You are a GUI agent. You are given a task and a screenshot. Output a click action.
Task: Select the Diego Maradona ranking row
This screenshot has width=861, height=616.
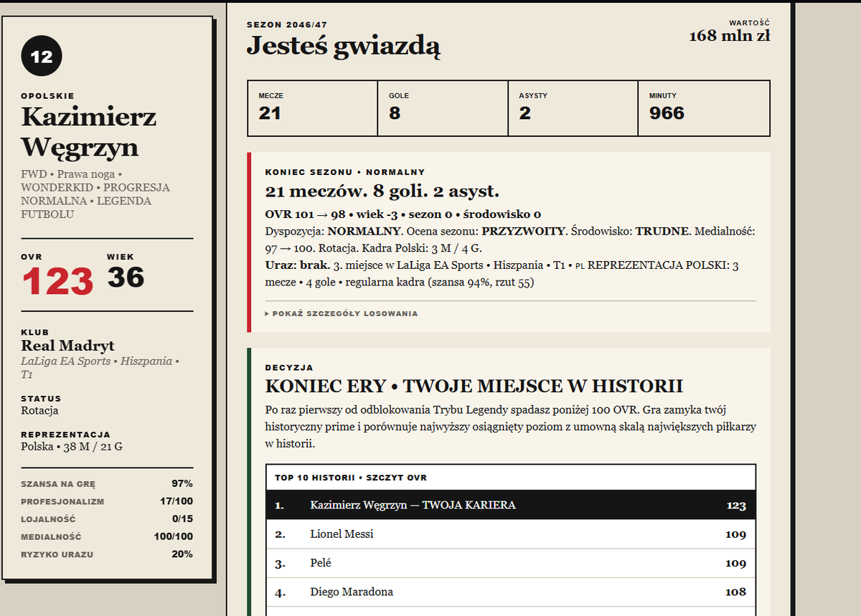tap(511, 592)
